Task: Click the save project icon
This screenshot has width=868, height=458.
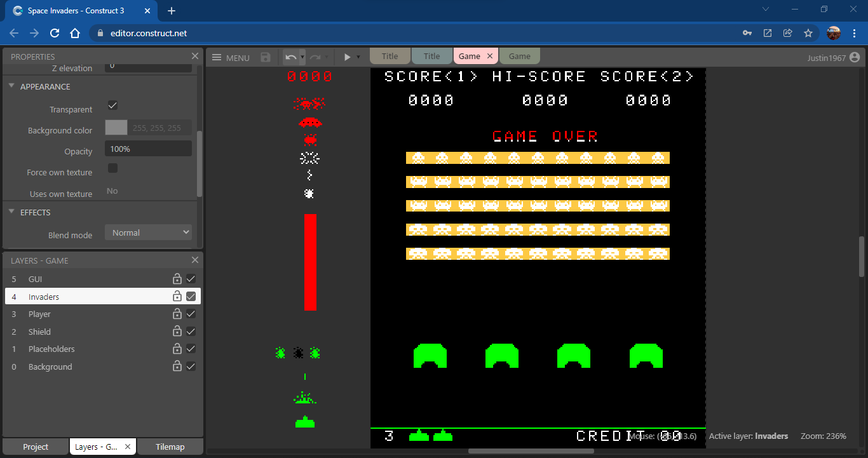Action: [266, 57]
